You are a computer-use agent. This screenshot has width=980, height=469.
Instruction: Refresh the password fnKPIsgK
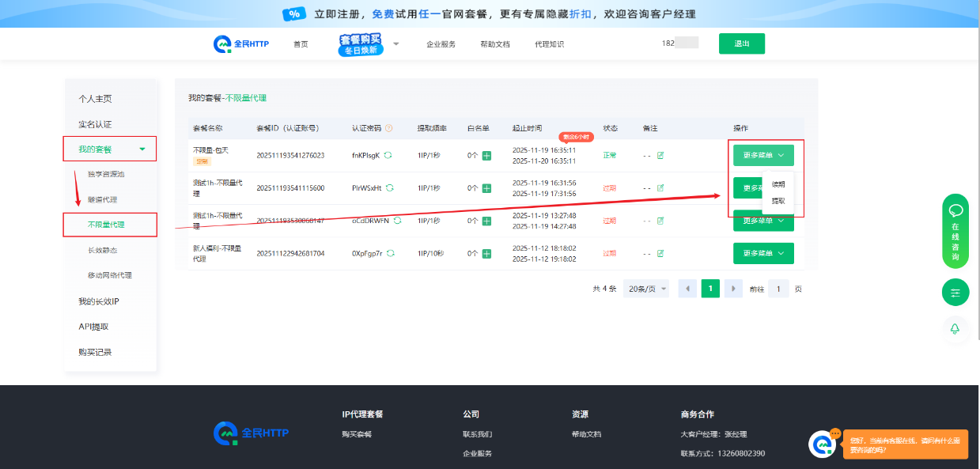pyautogui.click(x=388, y=155)
